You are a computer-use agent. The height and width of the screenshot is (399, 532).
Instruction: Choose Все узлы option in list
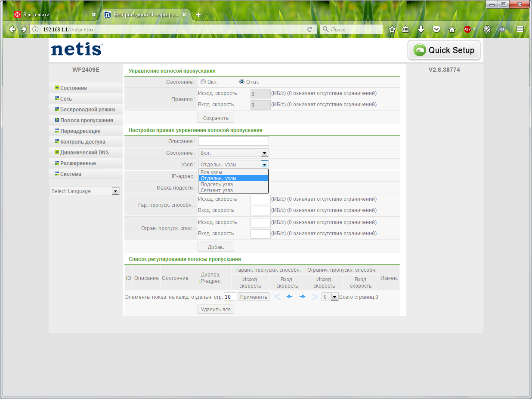(x=211, y=172)
